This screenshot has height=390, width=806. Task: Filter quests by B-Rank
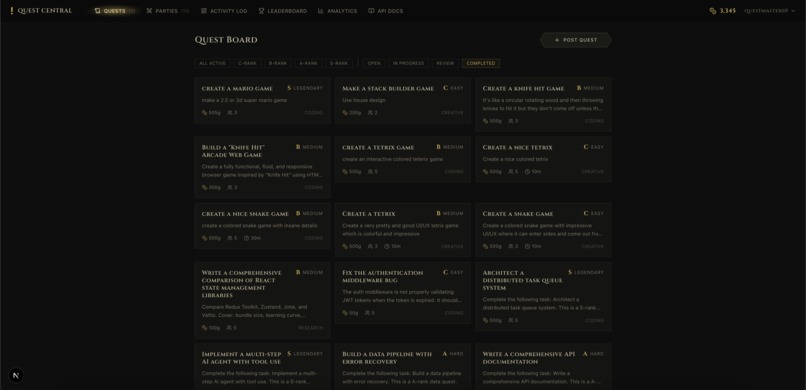point(278,63)
